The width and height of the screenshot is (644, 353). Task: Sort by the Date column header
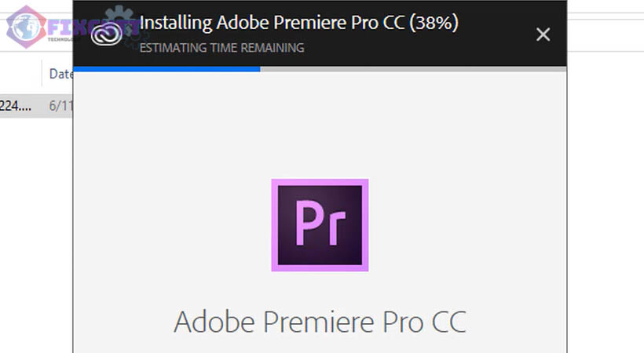pyautogui.click(x=60, y=74)
